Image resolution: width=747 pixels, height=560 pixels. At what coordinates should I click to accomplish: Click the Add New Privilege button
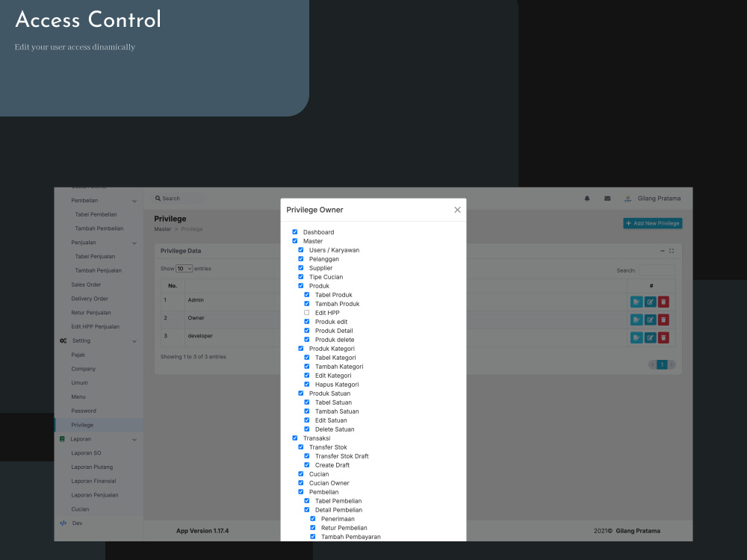coord(653,223)
